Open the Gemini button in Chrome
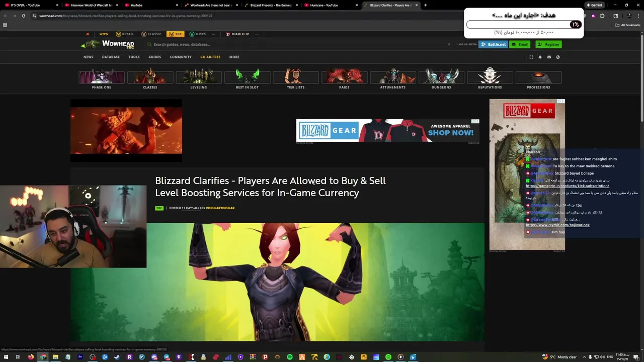644x362 pixels. point(594,5)
